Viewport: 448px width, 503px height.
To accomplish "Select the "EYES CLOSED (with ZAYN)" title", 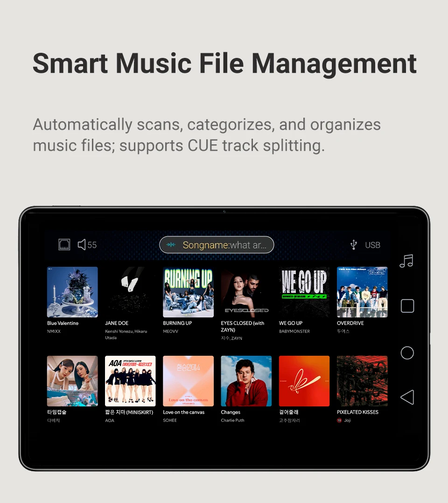I will point(243,326).
